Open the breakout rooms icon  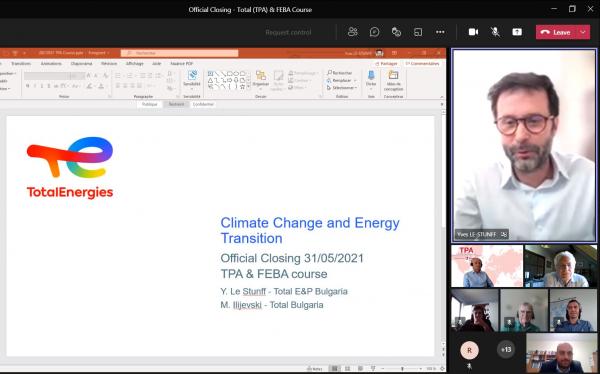click(x=418, y=32)
